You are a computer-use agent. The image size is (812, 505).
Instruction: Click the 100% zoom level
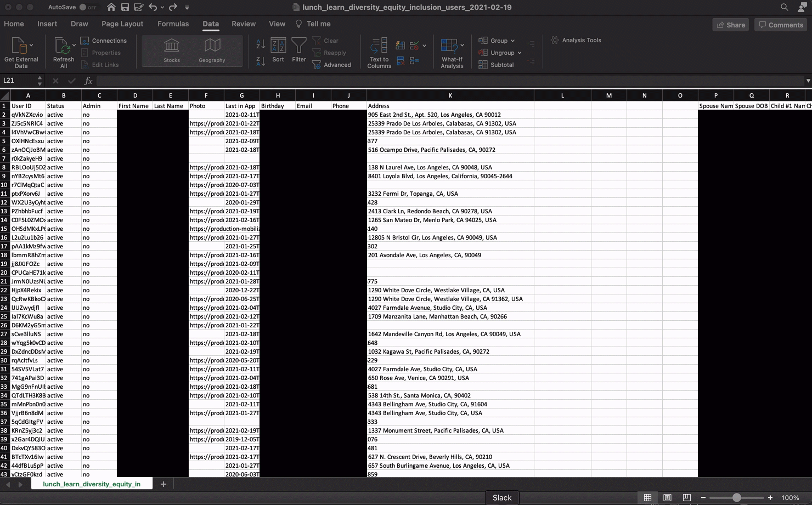790,498
